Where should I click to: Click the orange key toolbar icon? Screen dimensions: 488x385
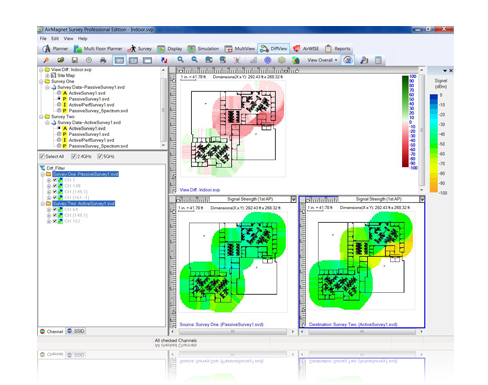coord(46,60)
